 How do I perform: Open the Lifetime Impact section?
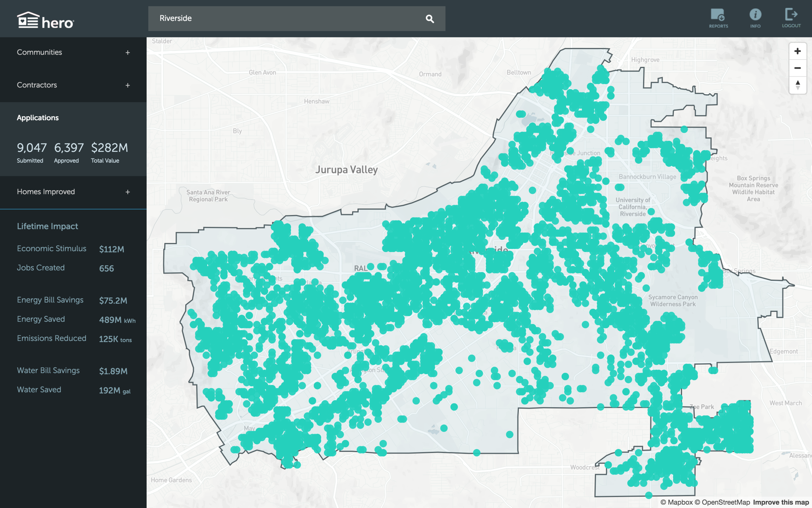pos(47,226)
